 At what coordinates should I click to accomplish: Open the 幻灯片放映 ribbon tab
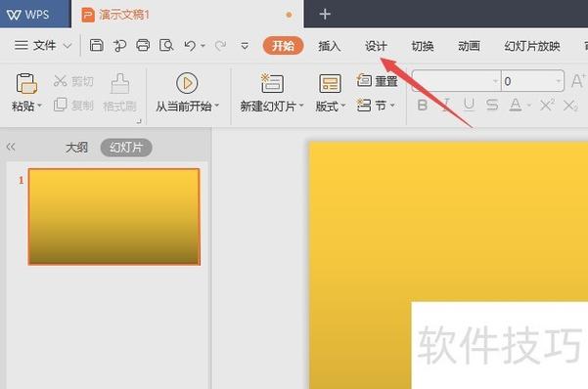click(x=532, y=46)
